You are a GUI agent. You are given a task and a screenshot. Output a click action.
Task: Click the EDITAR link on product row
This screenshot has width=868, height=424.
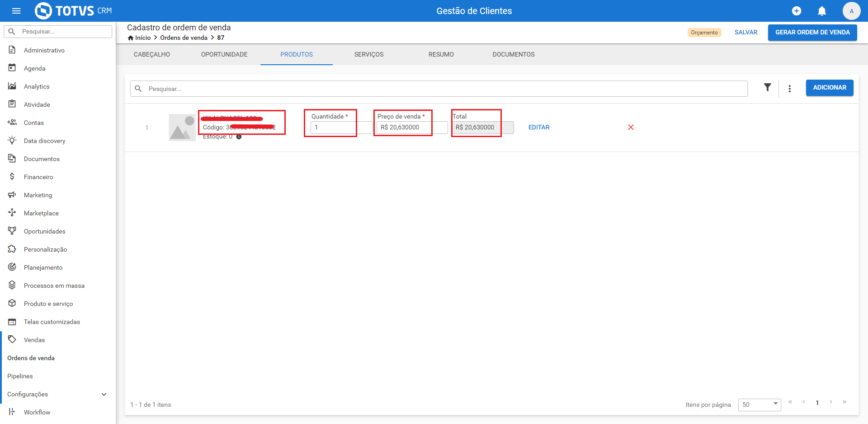click(539, 127)
